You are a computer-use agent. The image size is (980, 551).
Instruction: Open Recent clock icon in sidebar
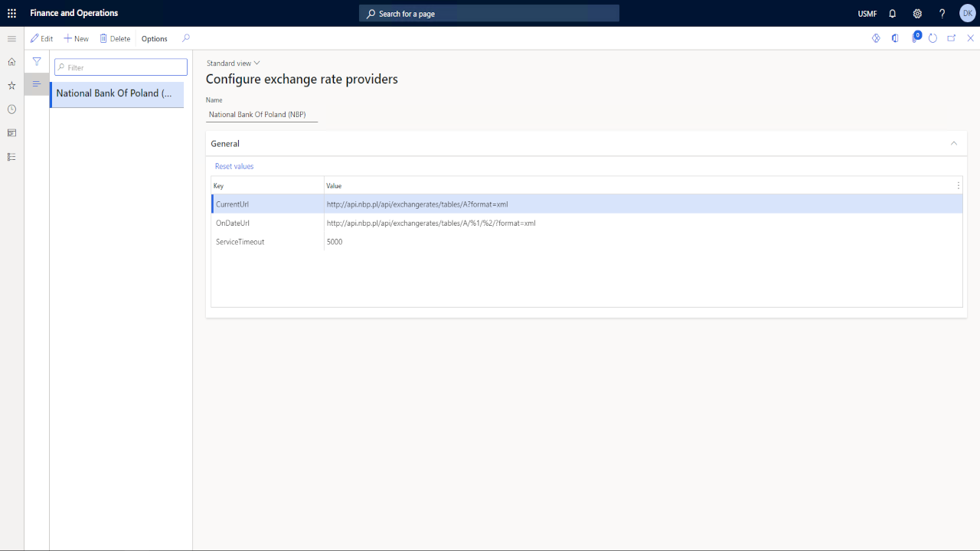point(11,109)
